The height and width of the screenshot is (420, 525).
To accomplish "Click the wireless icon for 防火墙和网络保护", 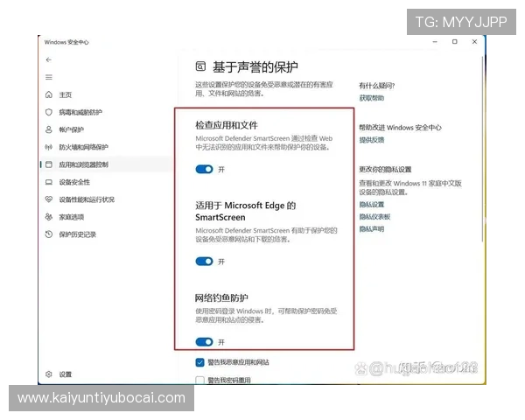I will point(49,147).
